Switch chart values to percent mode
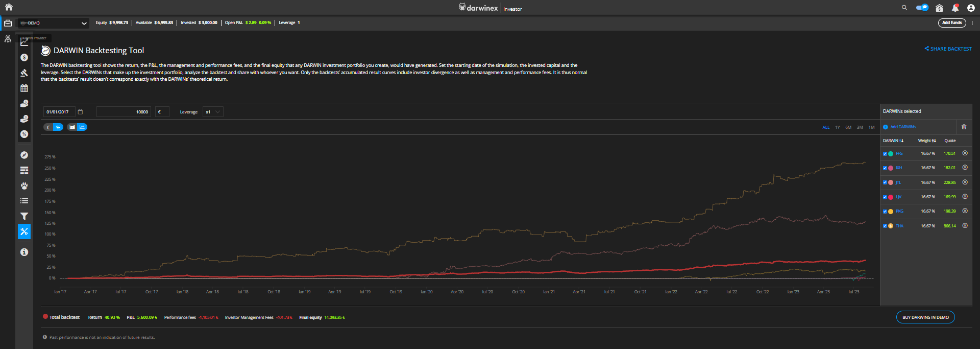The height and width of the screenshot is (349, 980). click(x=58, y=127)
